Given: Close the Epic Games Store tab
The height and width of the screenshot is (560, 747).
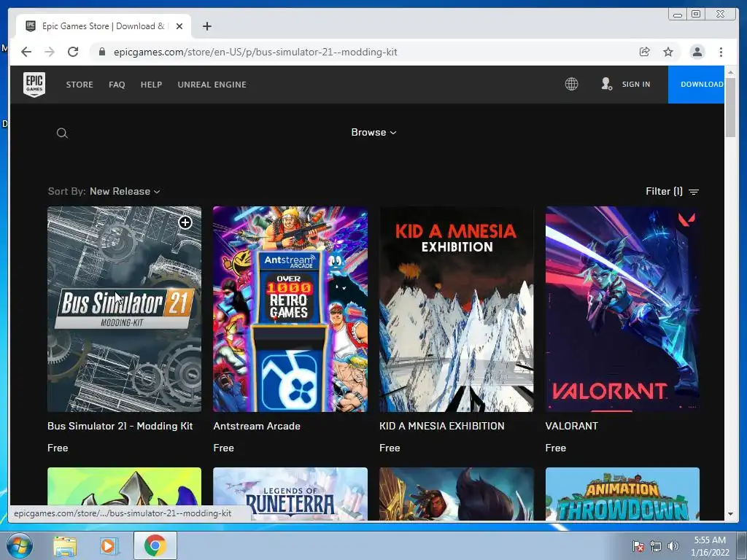Looking at the screenshot, I should (x=179, y=26).
